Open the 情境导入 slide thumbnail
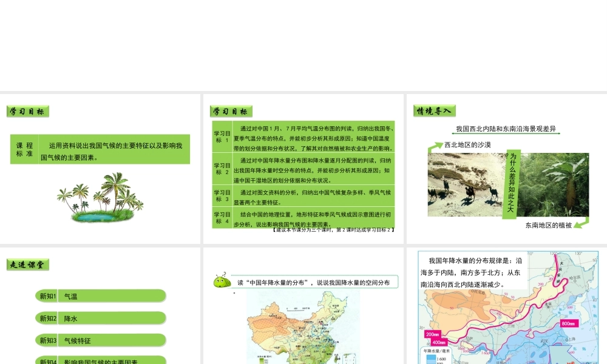 tap(507, 169)
